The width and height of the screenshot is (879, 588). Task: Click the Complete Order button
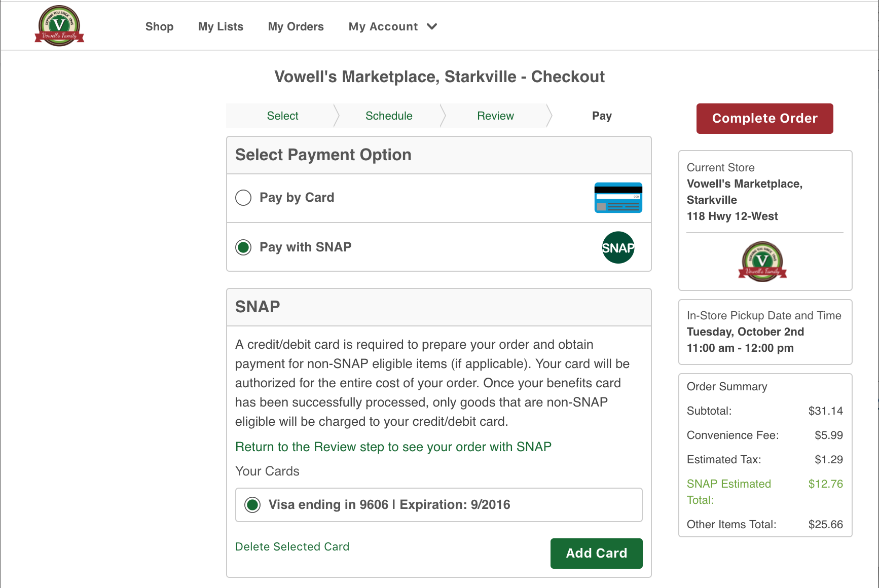tap(764, 119)
